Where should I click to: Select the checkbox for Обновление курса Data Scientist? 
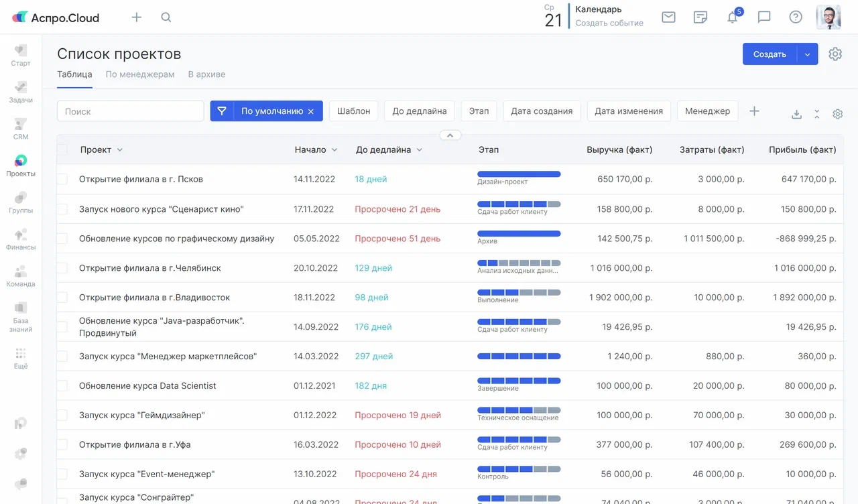62,386
